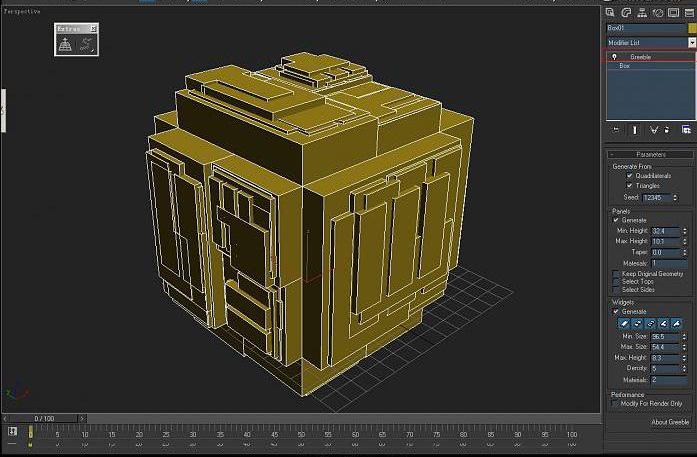Toggle the Greeble modifier lightbulb icon

pyautogui.click(x=614, y=57)
